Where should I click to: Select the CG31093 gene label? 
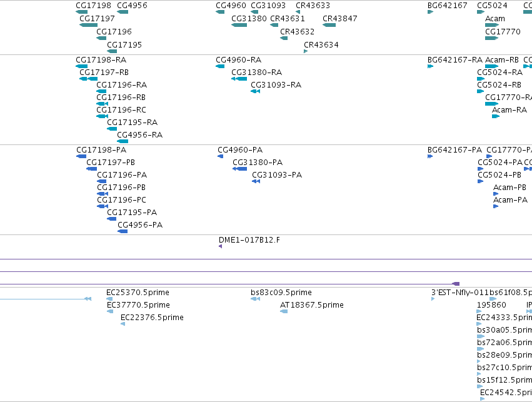click(x=268, y=6)
